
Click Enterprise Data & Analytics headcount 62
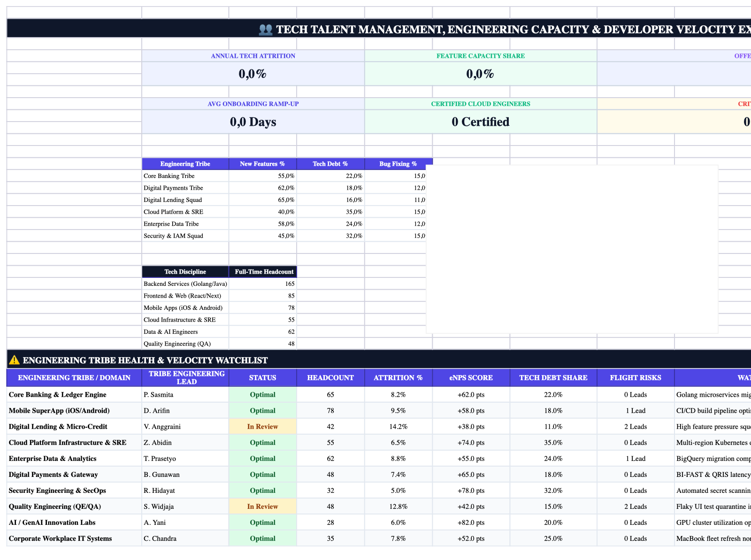pyautogui.click(x=330, y=459)
